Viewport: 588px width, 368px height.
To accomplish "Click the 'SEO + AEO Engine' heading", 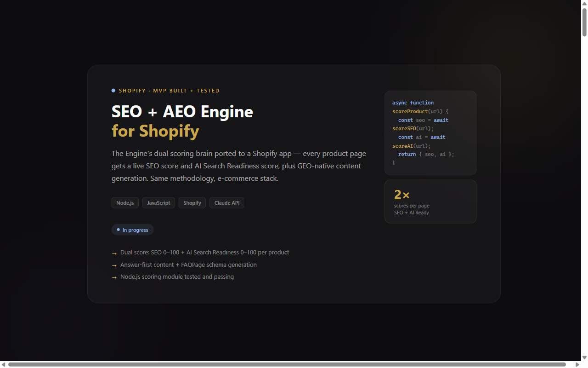I will click(182, 111).
